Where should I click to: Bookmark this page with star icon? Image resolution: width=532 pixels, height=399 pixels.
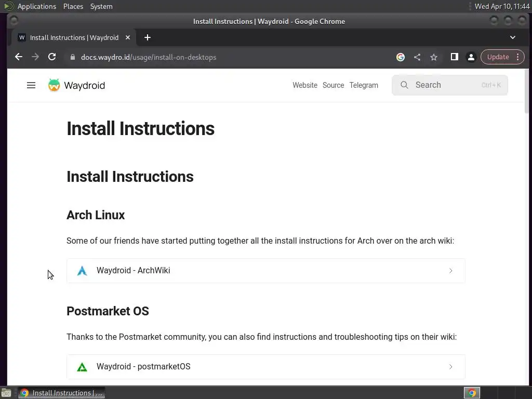(434, 57)
